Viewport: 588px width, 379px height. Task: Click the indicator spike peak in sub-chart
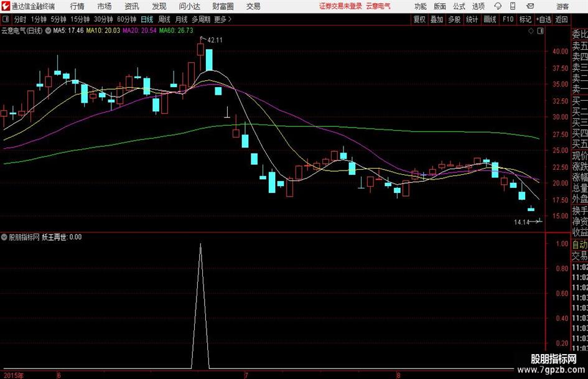(200, 245)
